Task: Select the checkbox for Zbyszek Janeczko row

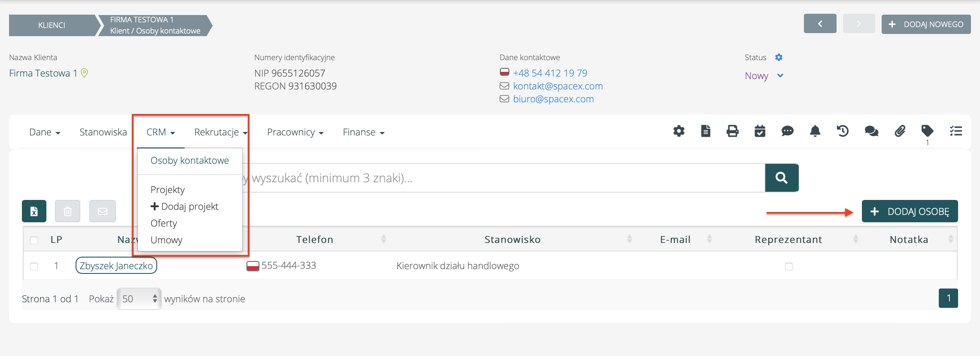Action: (34, 267)
